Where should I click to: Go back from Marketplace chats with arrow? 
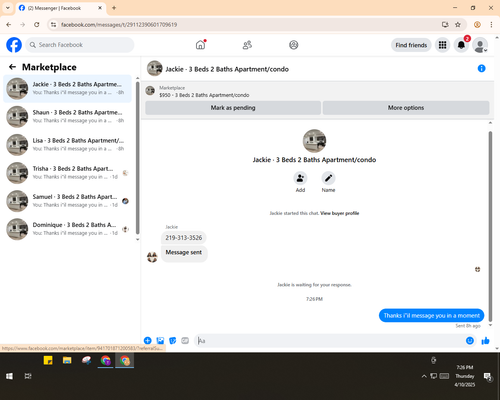coord(12,67)
